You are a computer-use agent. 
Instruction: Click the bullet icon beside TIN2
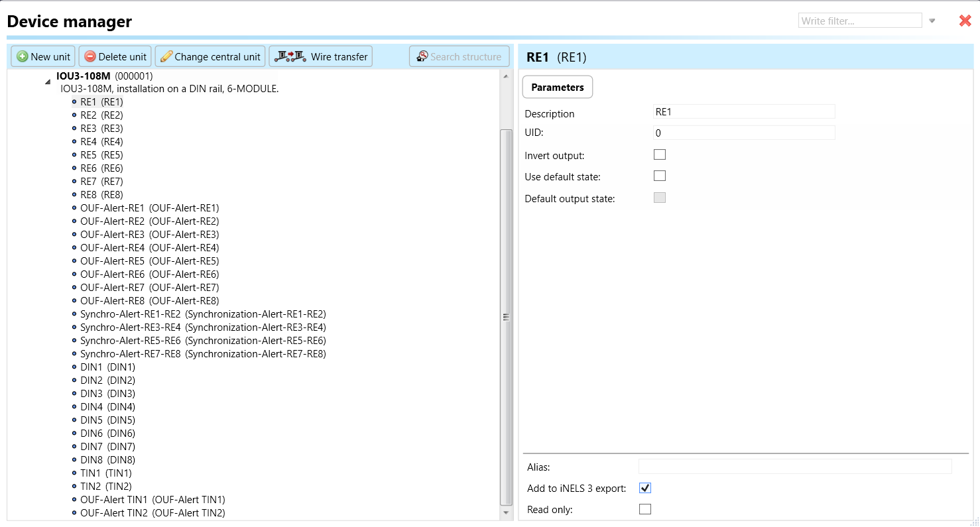pos(74,487)
